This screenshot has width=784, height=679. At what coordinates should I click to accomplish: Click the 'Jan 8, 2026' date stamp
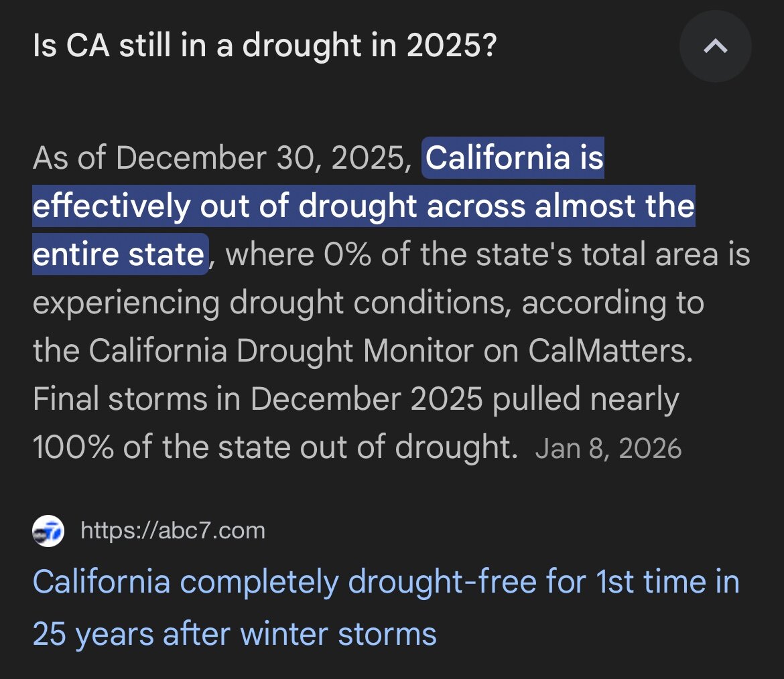tap(608, 448)
